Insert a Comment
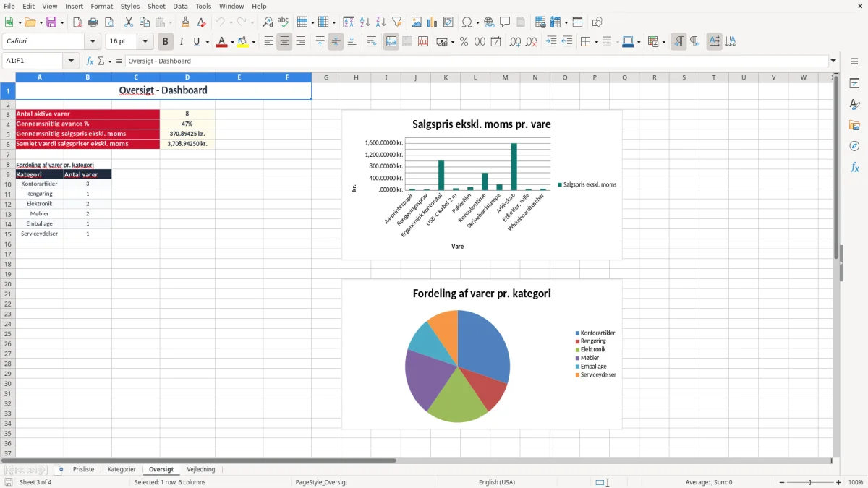The height and width of the screenshot is (488, 868). [x=505, y=22]
